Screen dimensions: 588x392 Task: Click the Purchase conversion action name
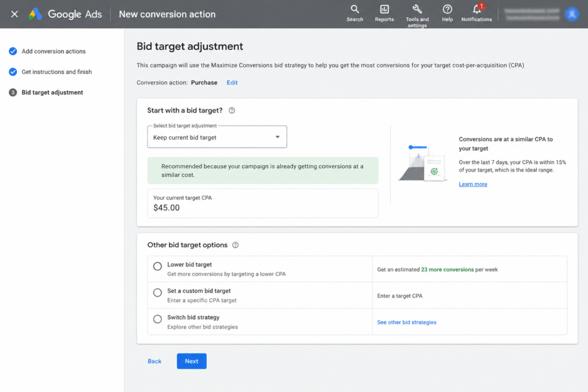204,83
